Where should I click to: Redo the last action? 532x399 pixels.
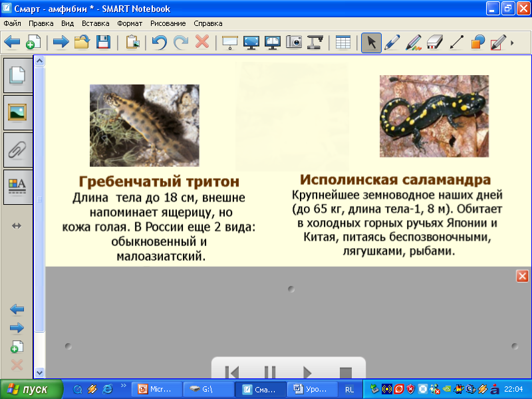pyautogui.click(x=181, y=43)
